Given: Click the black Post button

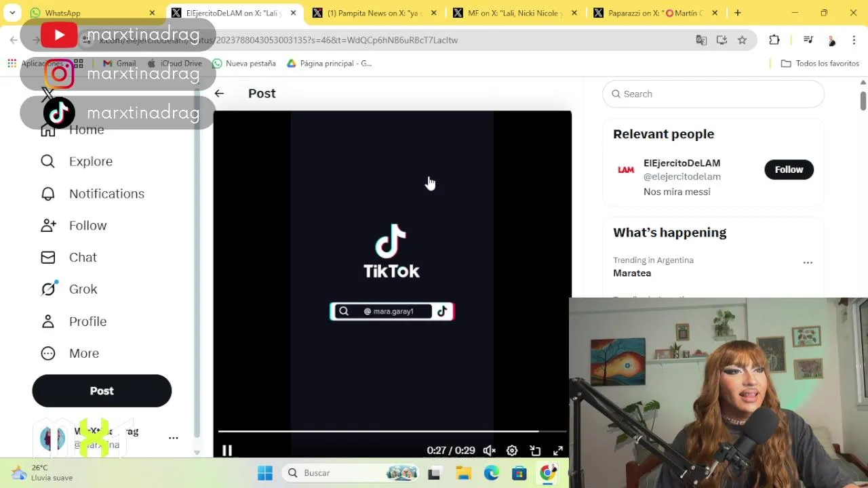Looking at the screenshot, I should pyautogui.click(x=102, y=391).
